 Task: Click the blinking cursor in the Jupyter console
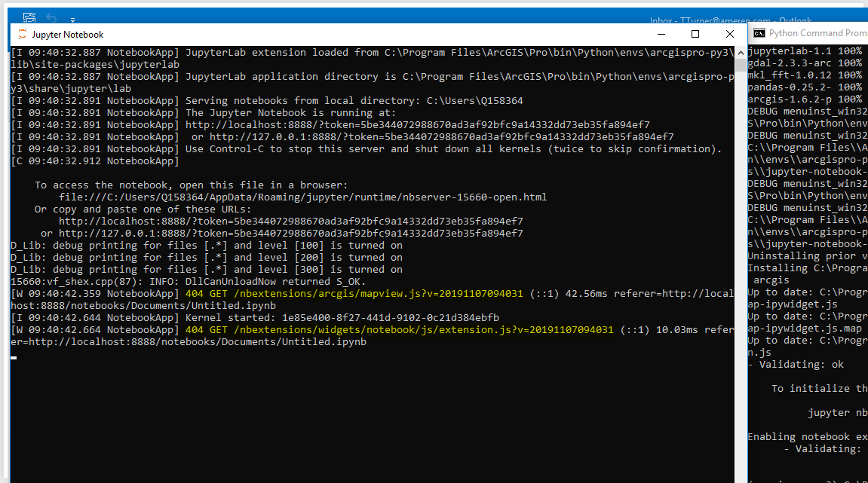tap(14, 358)
